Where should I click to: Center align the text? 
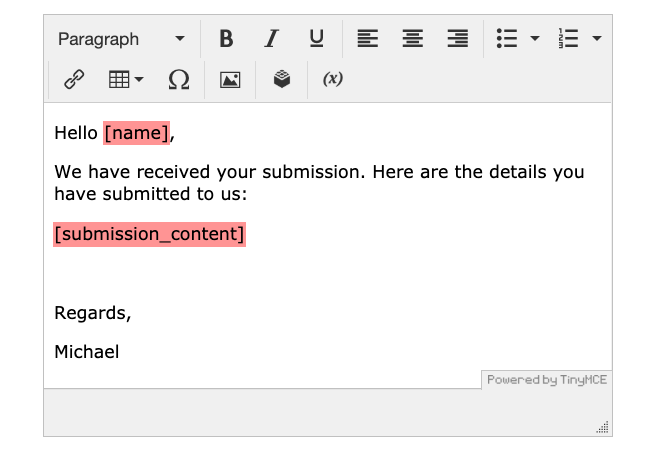(413, 39)
